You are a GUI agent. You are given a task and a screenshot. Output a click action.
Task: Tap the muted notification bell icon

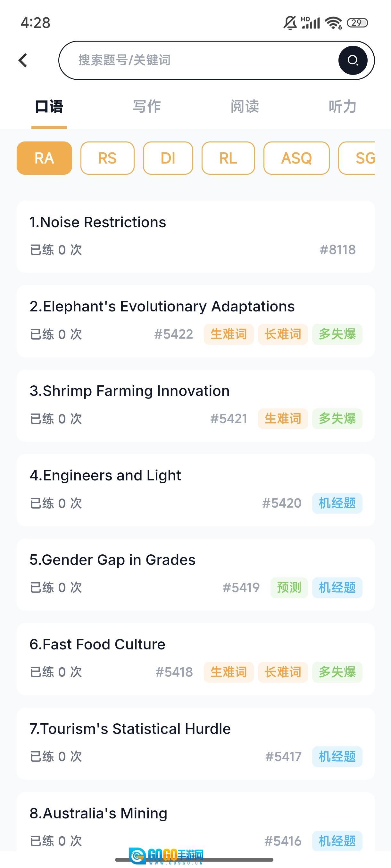[x=290, y=23]
